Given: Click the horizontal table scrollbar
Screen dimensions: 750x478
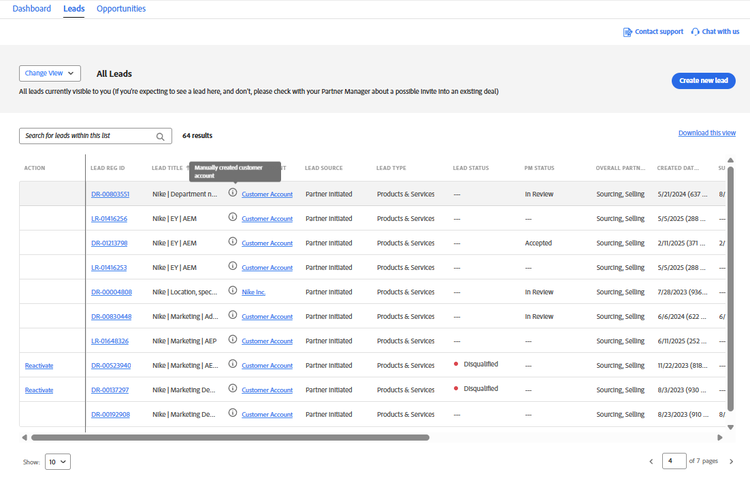Looking at the screenshot, I should coord(230,437).
